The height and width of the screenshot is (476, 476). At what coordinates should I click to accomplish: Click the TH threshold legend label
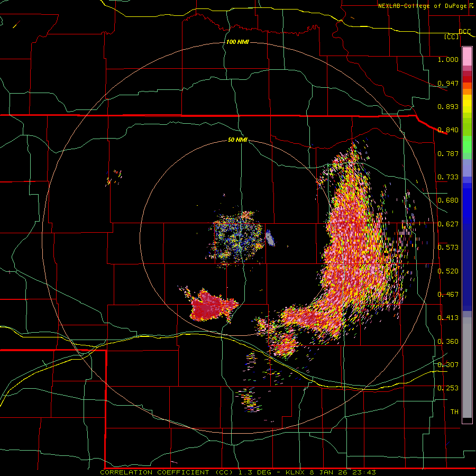(454, 412)
